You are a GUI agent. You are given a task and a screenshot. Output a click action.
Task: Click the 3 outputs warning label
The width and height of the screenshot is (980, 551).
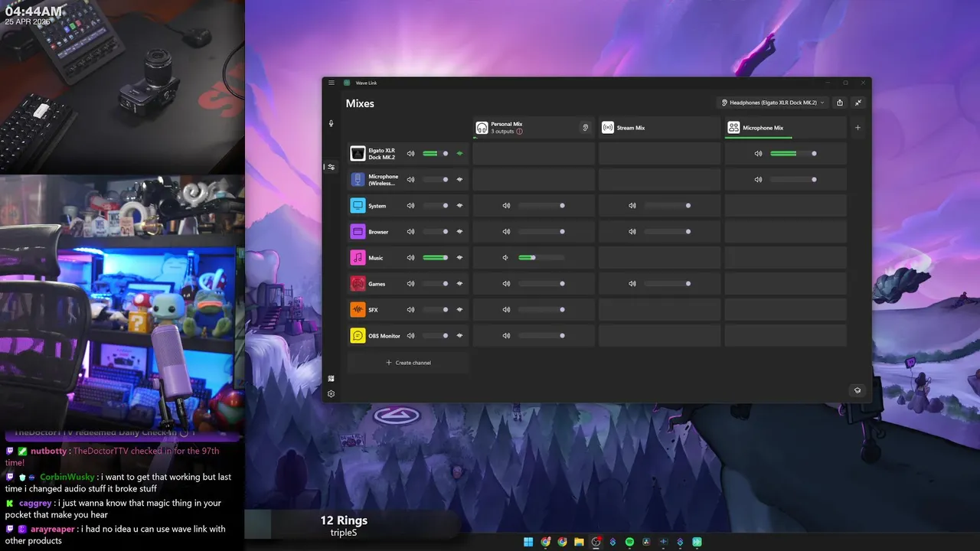click(x=507, y=132)
